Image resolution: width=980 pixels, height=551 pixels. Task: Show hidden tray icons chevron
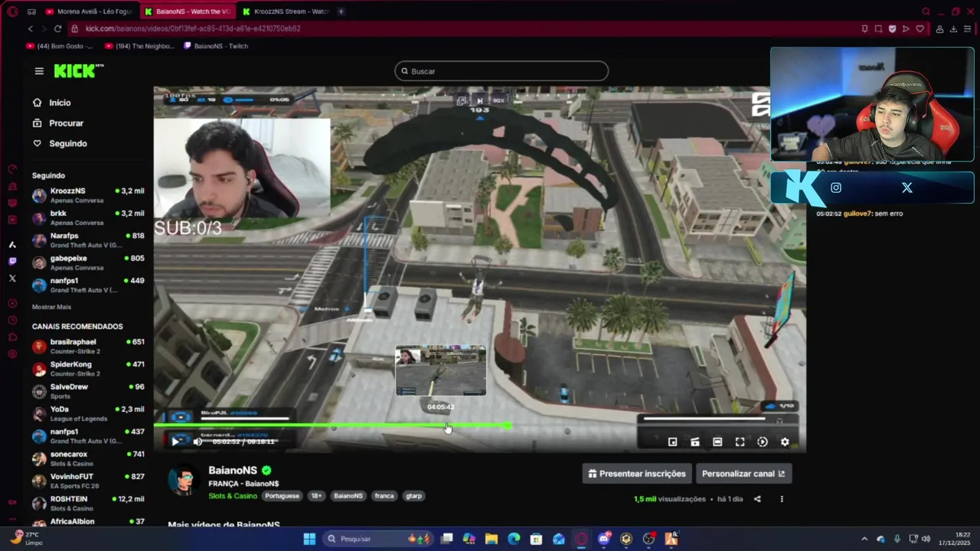tap(864, 539)
